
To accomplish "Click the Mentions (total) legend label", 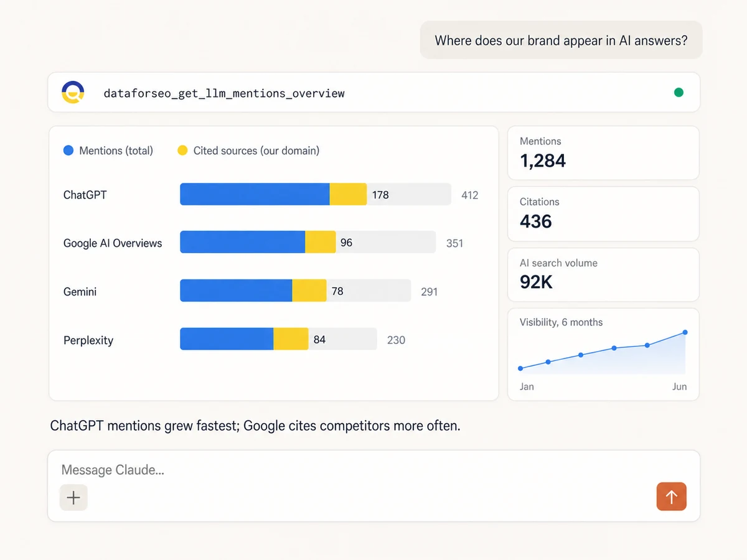I will pos(116,151).
